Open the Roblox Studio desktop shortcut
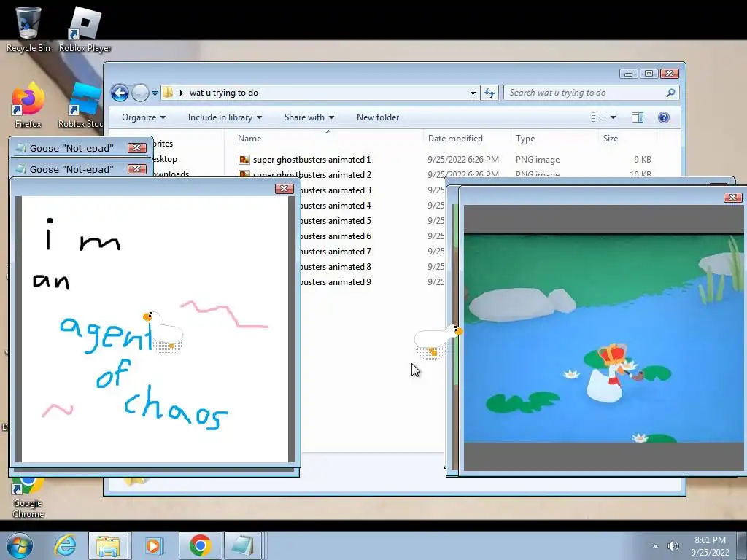 (81, 106)
